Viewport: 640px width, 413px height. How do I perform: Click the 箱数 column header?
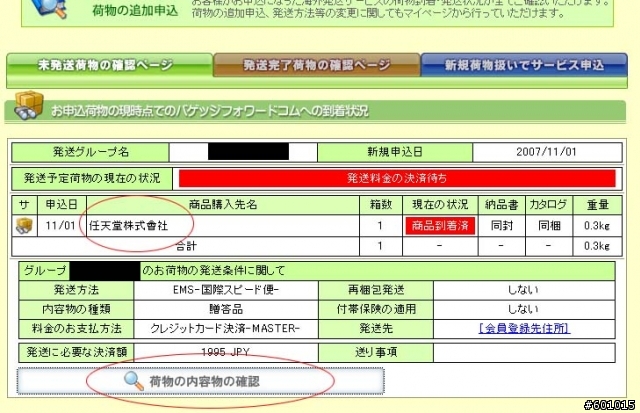tap(381, 204)
